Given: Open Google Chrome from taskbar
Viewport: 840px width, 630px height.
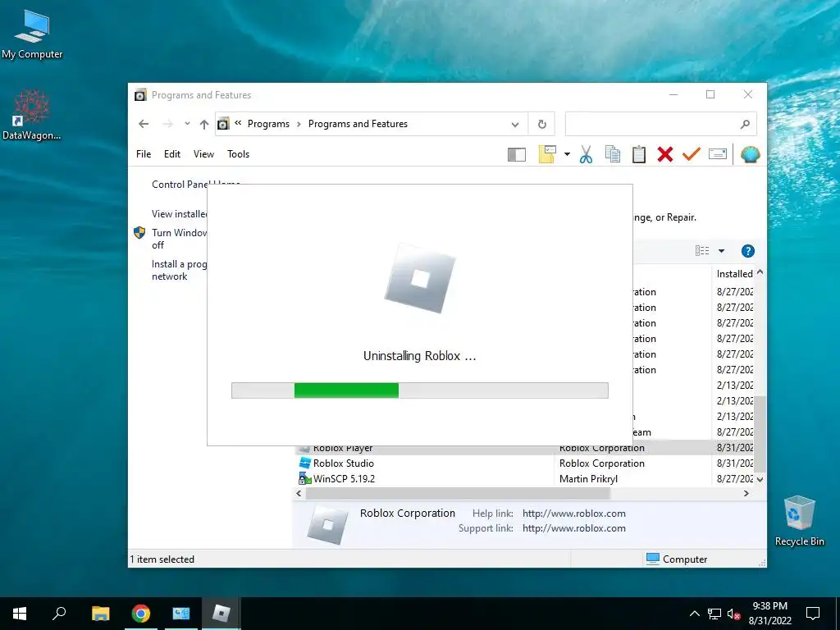Looking at the screenshot, I should pyautogui.click(x=140, y=614).
